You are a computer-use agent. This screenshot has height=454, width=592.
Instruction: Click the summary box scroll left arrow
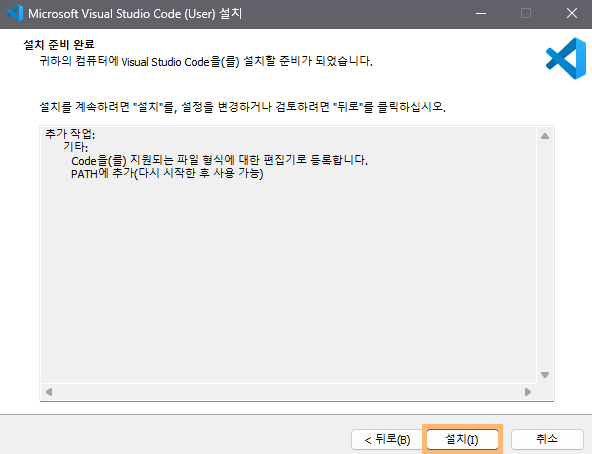tap(49, 392)
